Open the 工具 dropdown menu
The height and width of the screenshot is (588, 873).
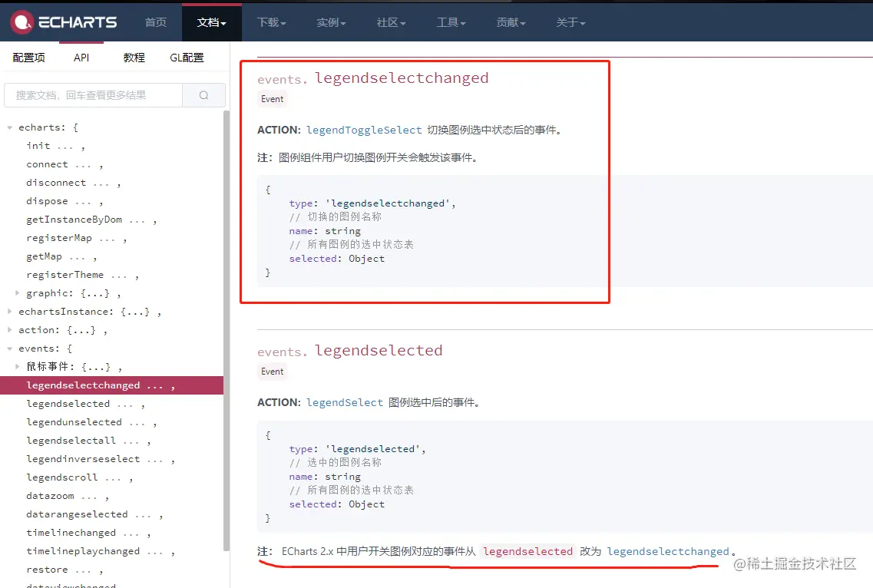point(451,22)
